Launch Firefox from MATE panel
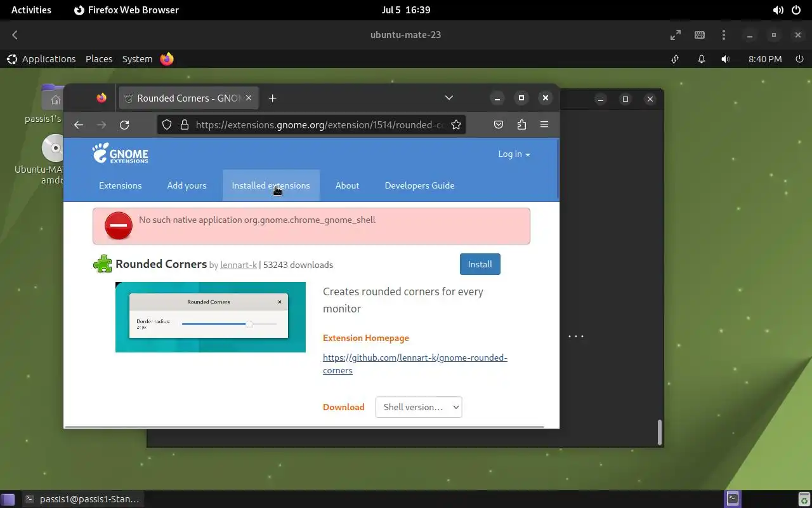Viewport: 812px width, 508px height. (x=167, y=59)
